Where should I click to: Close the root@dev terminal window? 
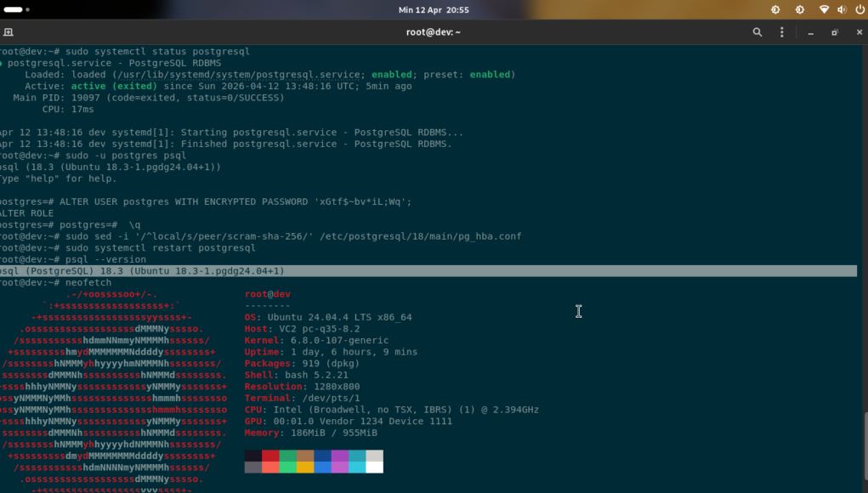tap(859, 32)
